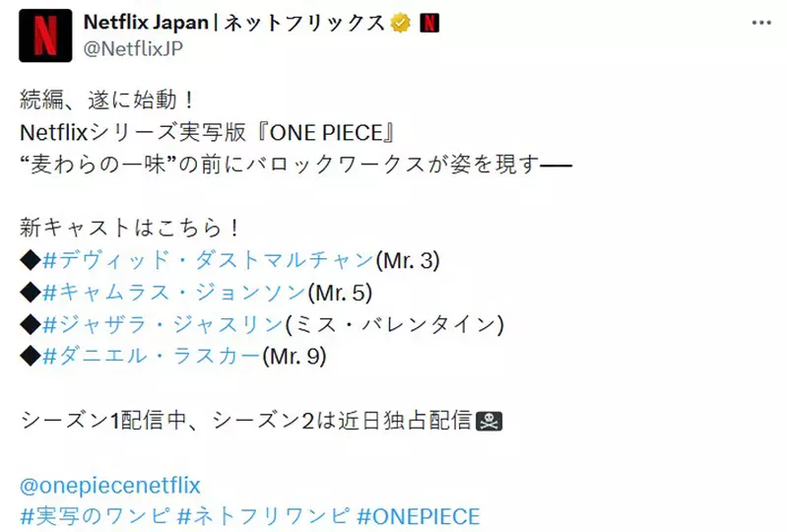Viewport: 787px width, 532px height.
Task: Click the pirate flag emoji
Action: point(489,421)
